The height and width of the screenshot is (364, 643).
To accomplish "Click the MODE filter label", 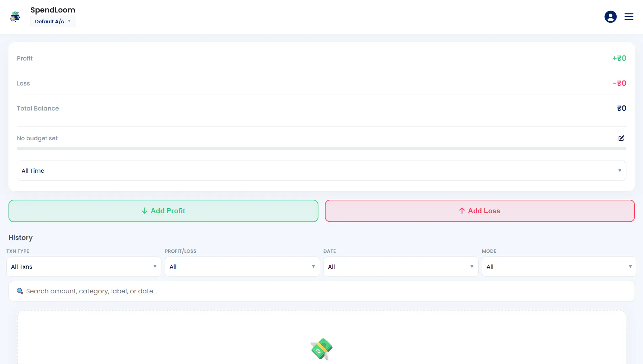I will pos(489,251).
